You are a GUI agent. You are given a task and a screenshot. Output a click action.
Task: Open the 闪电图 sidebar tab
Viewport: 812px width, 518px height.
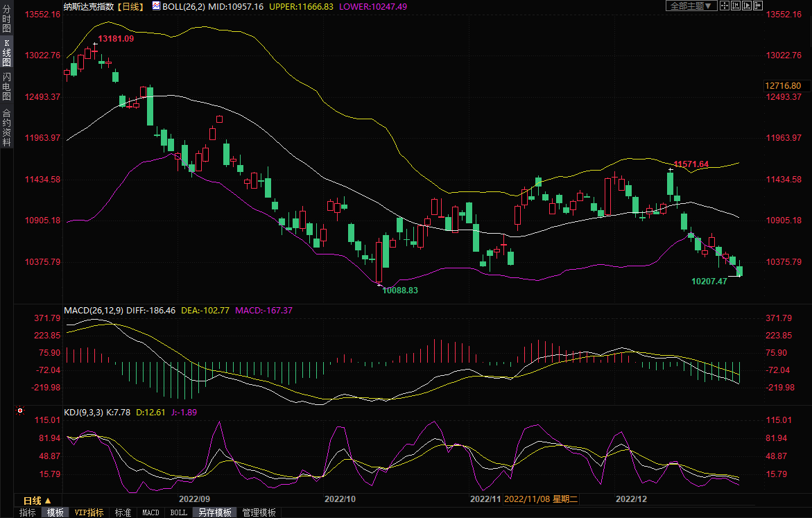coord(6,86)
